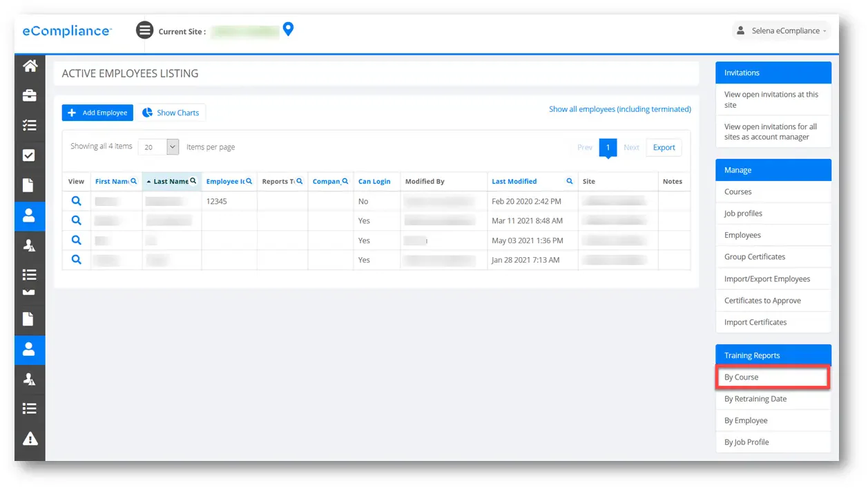868x490 pixels.
Task: Open the checkbox icon in sidebar
Action: 30,156
